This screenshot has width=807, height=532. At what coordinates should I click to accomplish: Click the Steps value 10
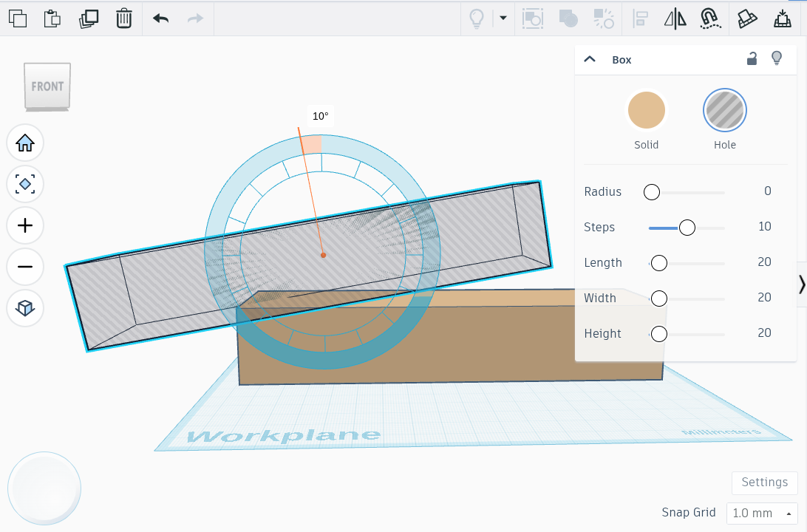pos(764,226)
